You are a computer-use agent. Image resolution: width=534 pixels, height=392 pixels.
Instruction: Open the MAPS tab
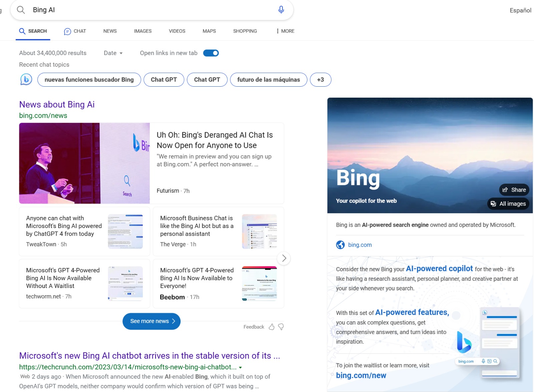pyautogui.click(x=209, y=31)
